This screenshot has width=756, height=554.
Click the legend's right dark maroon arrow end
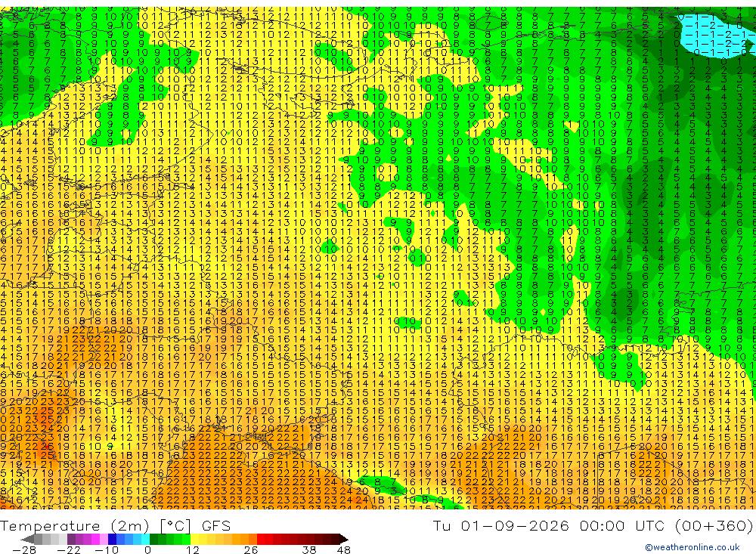tap(344, 539)
